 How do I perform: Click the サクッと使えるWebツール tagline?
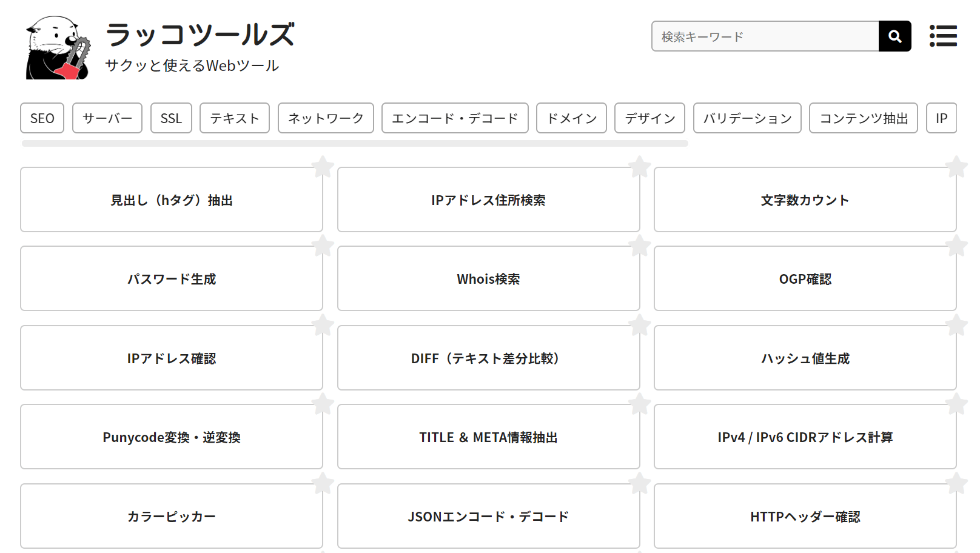pos(192,65)
